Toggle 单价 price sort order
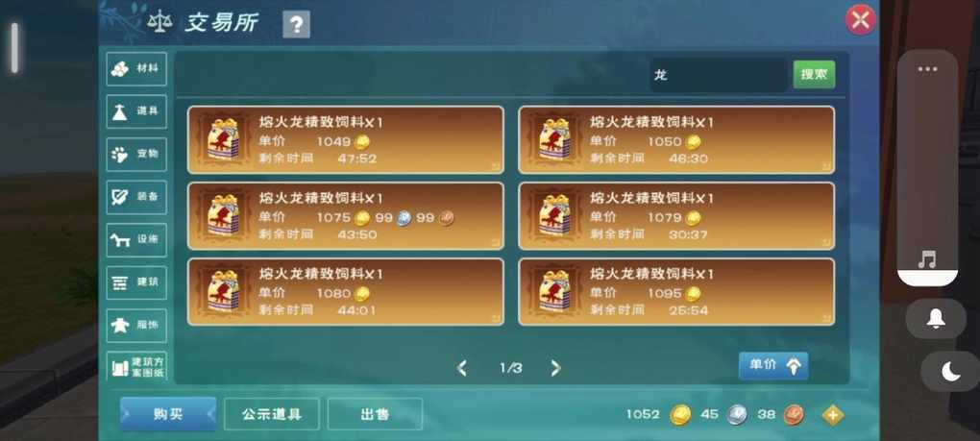Viewport: 980px width, 441px height. click(x=773, y=366)
